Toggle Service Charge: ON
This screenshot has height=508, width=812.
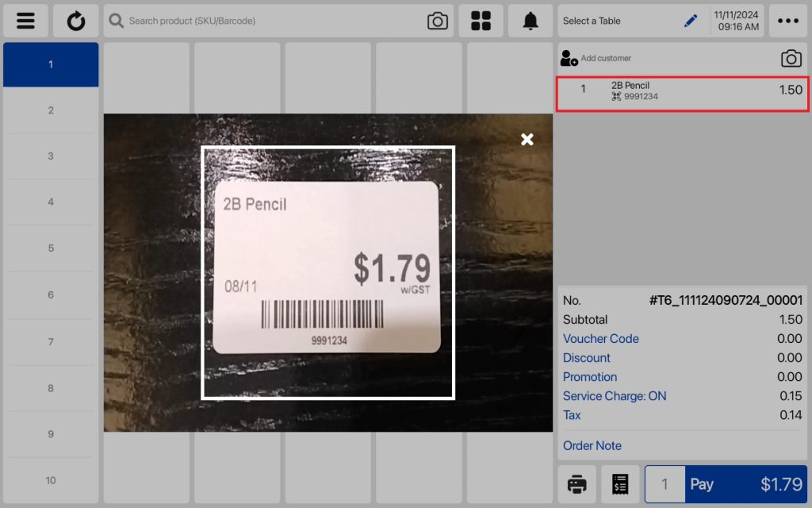point(615,396)
